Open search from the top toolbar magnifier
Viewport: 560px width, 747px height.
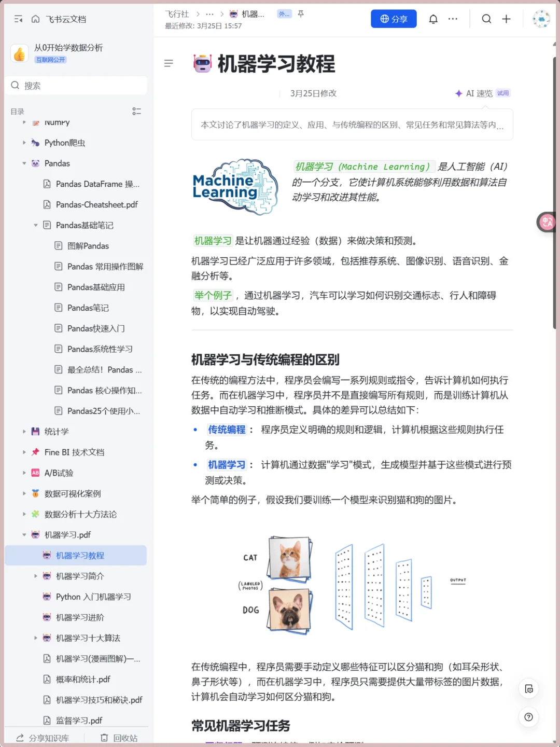point(486,19)
